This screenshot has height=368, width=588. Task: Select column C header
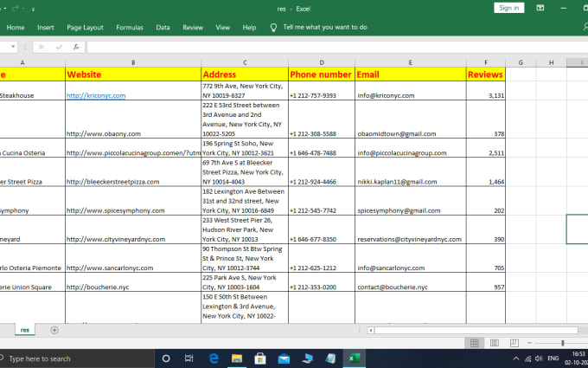245,62
